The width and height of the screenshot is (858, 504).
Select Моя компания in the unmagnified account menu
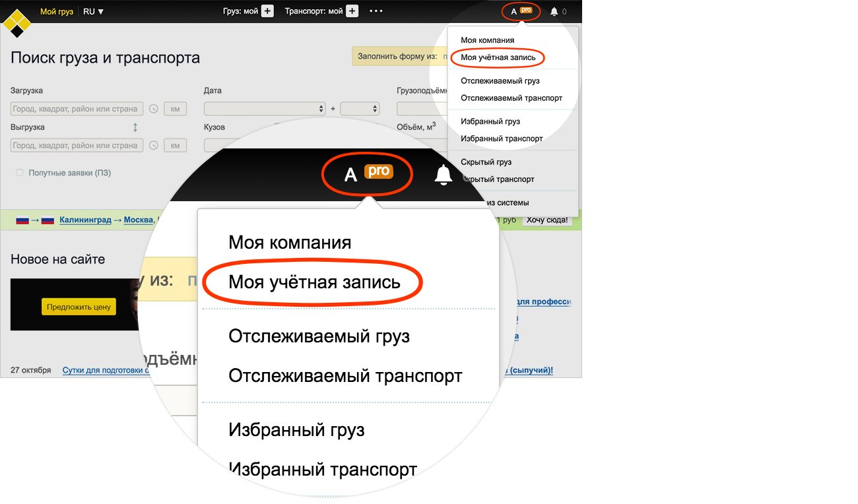[x=487, y=40]
